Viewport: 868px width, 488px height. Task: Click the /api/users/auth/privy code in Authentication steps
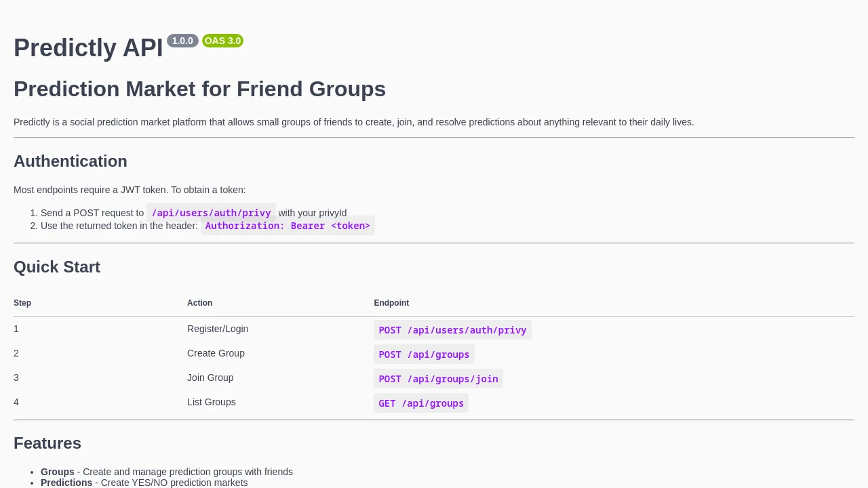tap(211, 213)
